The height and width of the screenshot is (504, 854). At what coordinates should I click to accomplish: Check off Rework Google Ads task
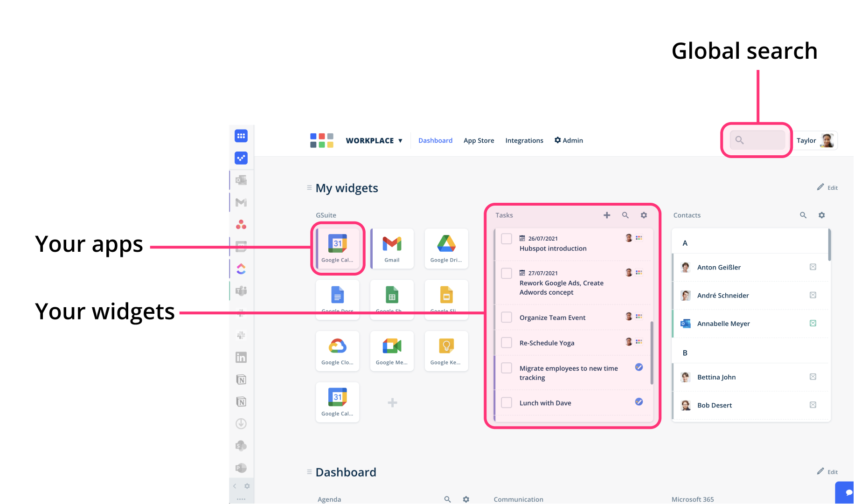[x=507, y=273]
